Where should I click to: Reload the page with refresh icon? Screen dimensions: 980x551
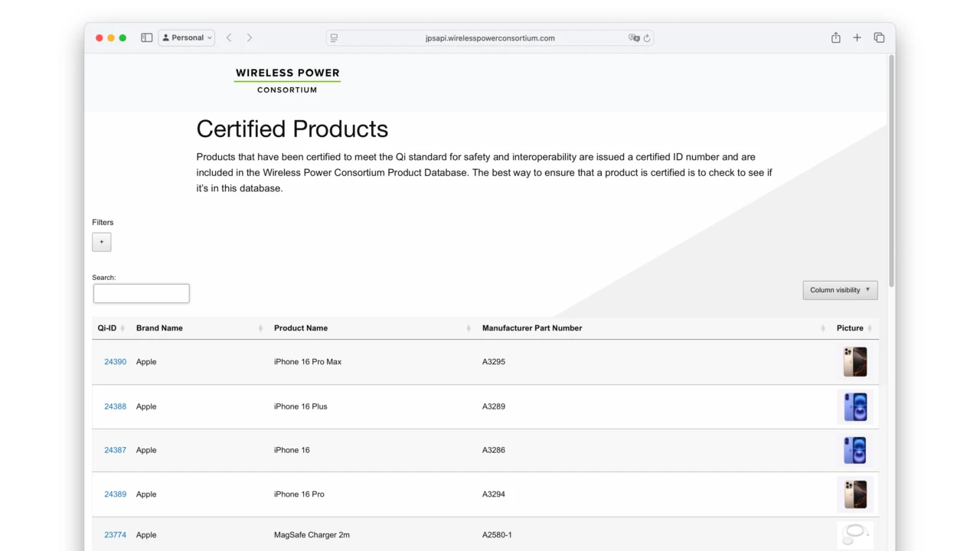click(647, 37)
